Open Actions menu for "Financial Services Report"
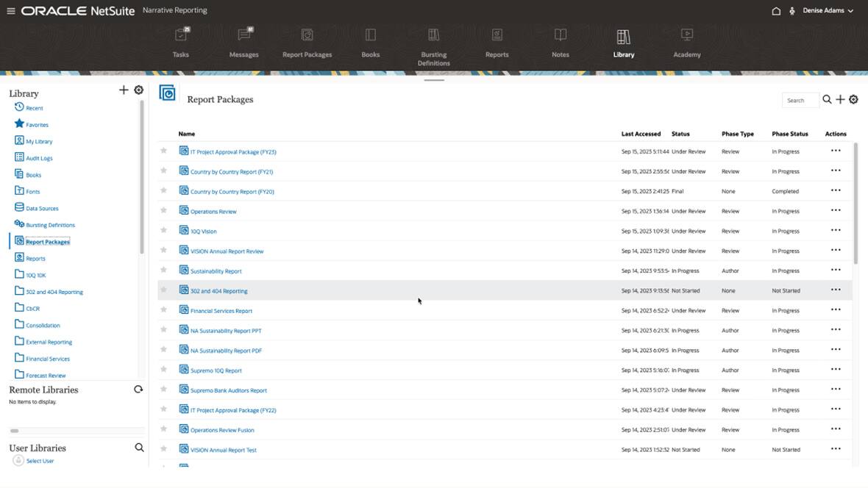This screenshot has width=868, height=488. [x=836, y=310]
